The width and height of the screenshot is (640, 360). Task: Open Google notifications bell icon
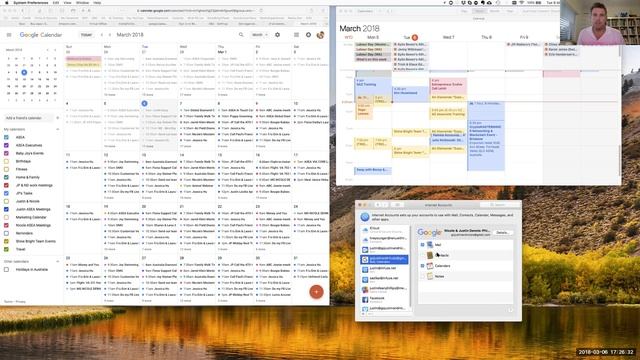point(308,35)
